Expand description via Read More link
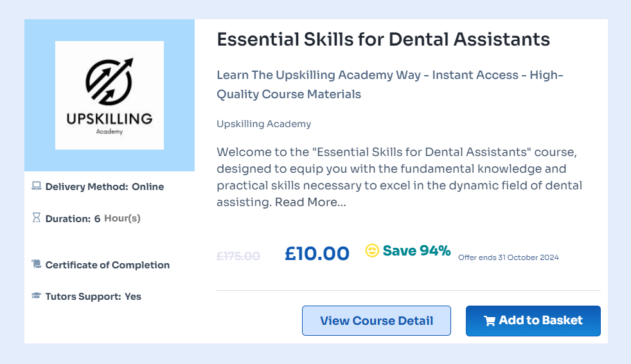The height and width of the screenshot is (364, 631). pyautogui.click(x=310, y=202)
